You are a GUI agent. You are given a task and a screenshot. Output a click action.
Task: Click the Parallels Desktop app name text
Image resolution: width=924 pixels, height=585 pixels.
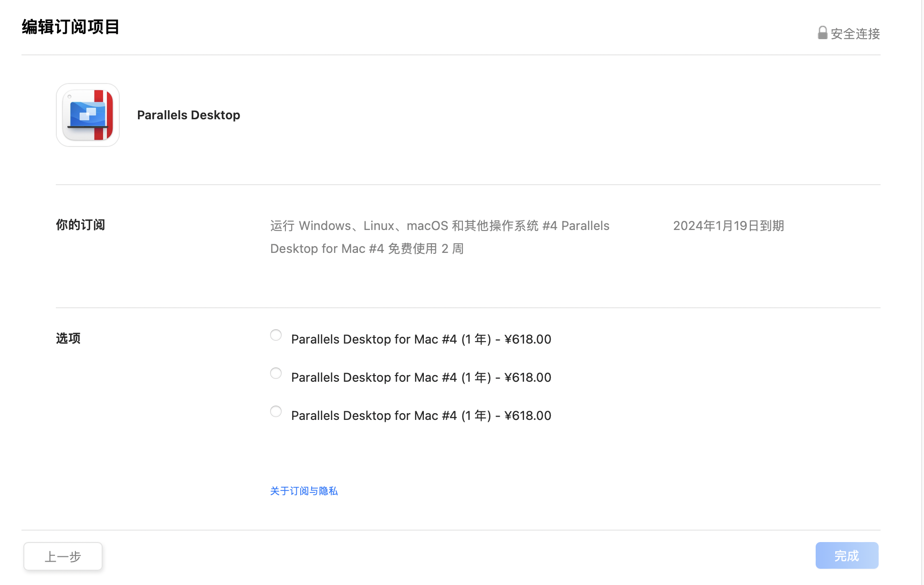(189, 115)
